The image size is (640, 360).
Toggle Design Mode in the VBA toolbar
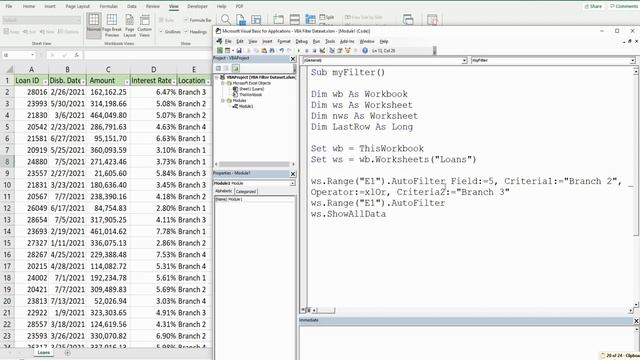click(x=322, y=51)
